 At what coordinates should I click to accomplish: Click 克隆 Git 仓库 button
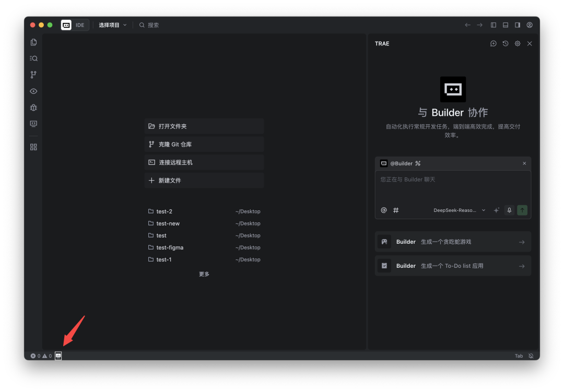click(204, 144)
